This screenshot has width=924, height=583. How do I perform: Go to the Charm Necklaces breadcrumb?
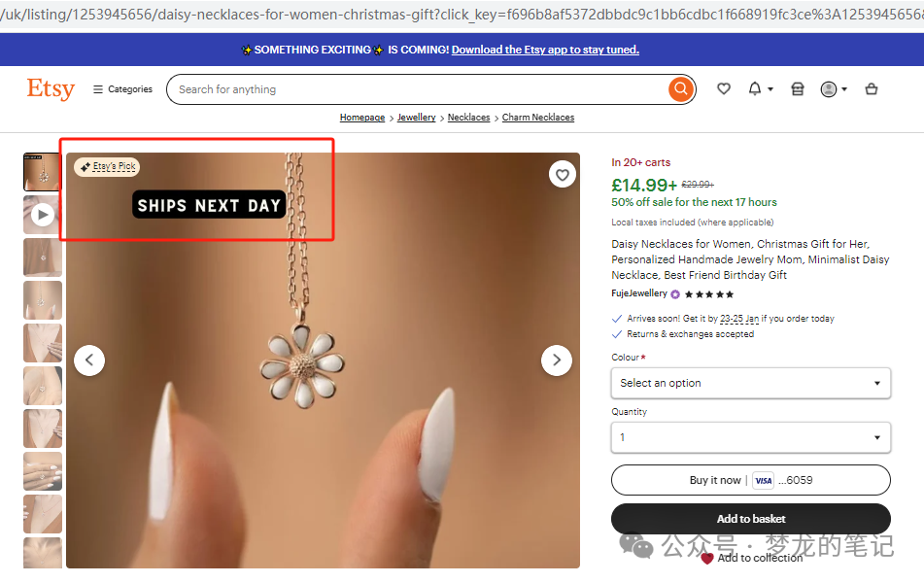point(537,118)
